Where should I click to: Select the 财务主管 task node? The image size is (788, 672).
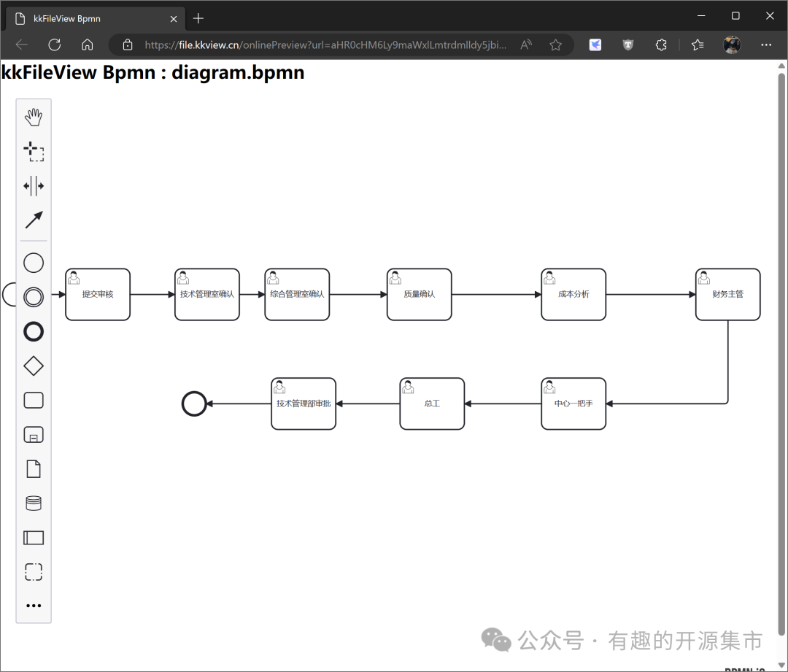pos(727,295)
